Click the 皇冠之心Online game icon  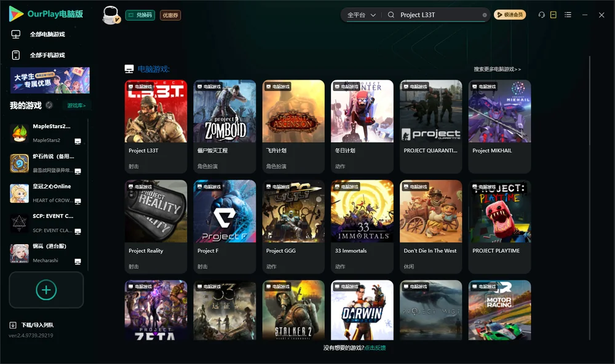pyautogui.click(x=19, y=193)
